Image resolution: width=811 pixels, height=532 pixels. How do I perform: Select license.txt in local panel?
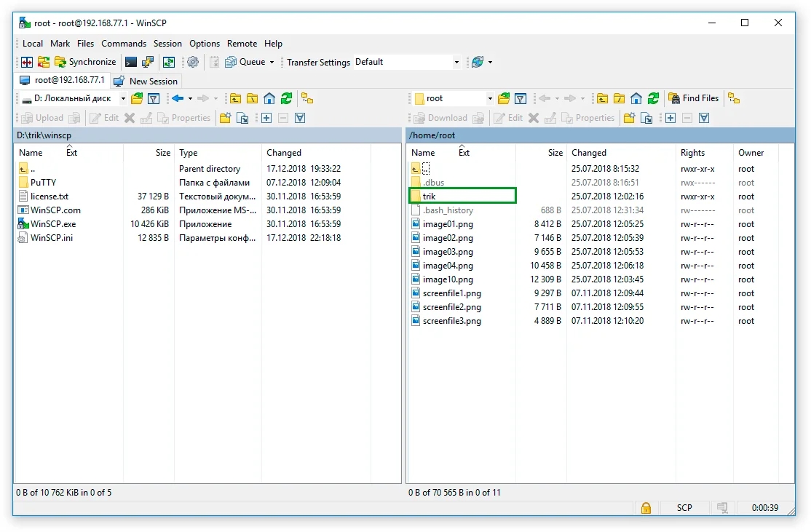tap(49, 196)
